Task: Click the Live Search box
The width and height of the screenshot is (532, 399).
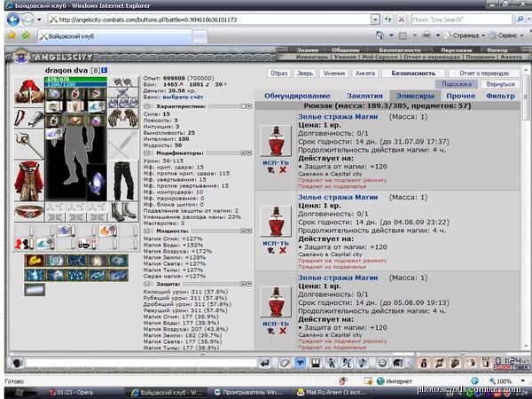Action: pyautogui.click(x=461, y=20)
